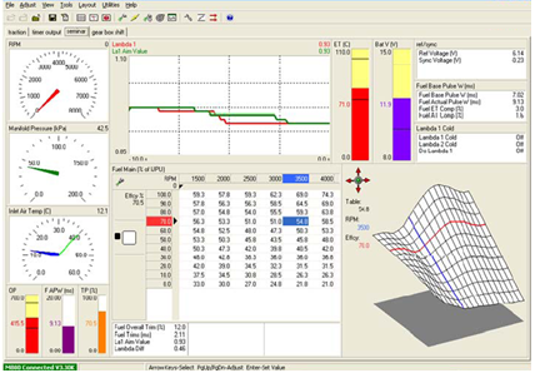Click the red-centered toolbar icon

(106, 18)
